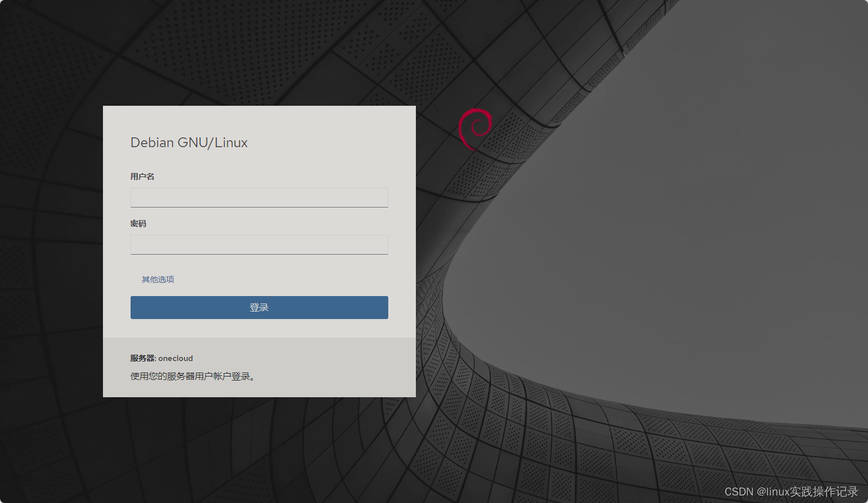Expand the 其他选项 other options section

click(x=158, y=279)
